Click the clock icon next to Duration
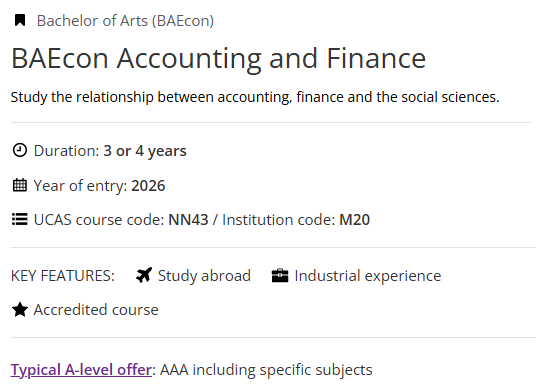Screen dimensions: 537x389 (x=20, y=150)
